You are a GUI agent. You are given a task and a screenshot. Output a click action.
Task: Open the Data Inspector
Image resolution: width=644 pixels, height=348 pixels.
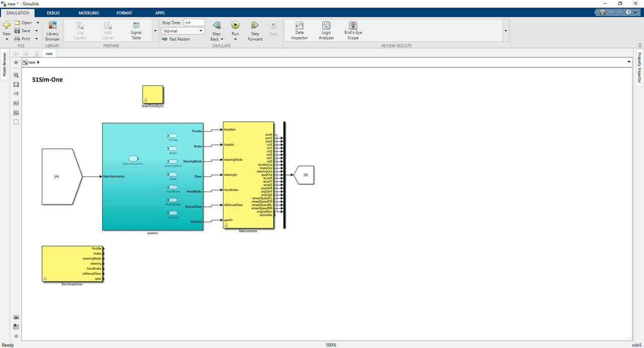click(x=299, y=31)
